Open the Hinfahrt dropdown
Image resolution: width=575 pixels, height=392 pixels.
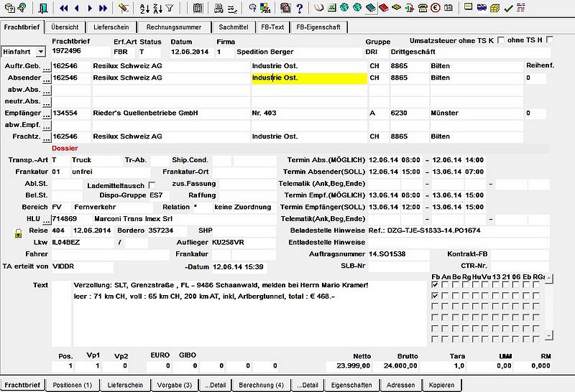[x=41, y=52]
